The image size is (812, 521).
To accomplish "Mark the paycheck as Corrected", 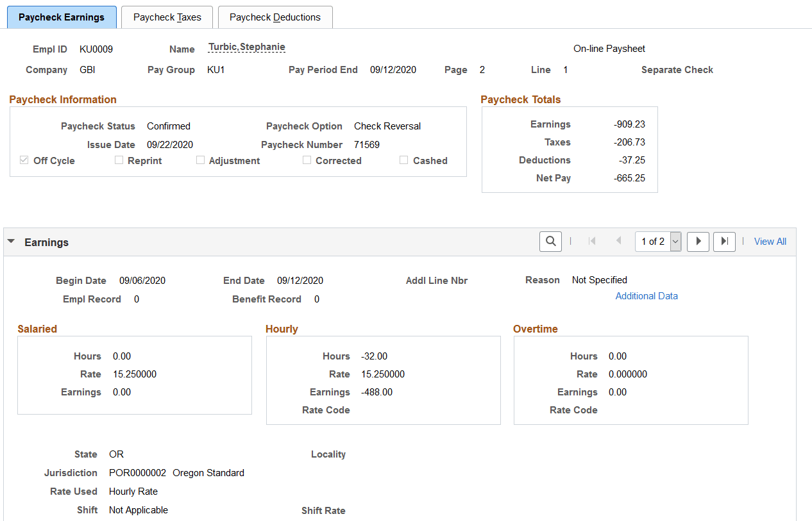I will pos(307,160).
